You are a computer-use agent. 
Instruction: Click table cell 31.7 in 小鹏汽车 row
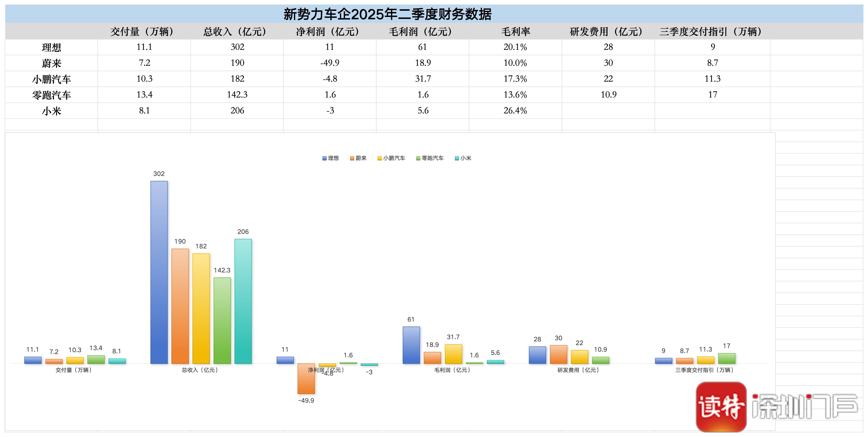(x=423, y=79)
